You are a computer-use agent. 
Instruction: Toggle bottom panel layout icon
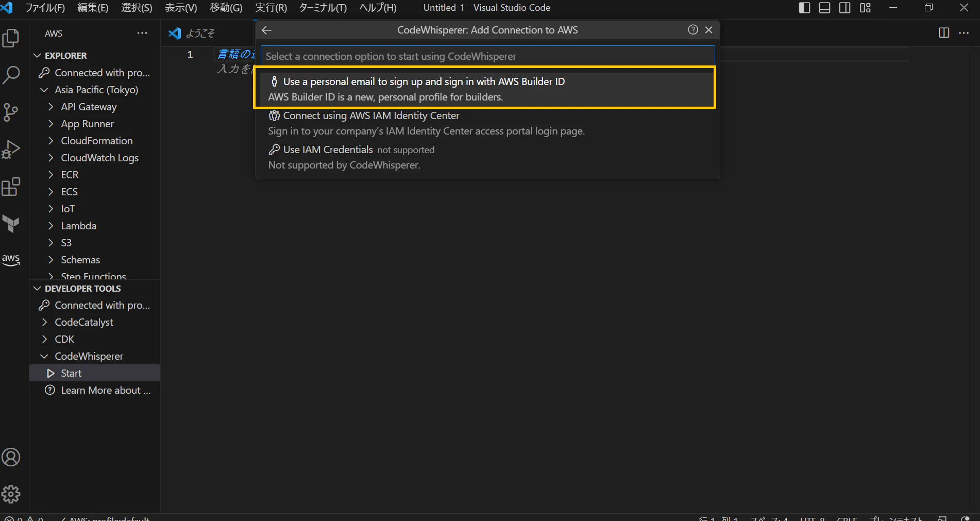coord(824,8)
